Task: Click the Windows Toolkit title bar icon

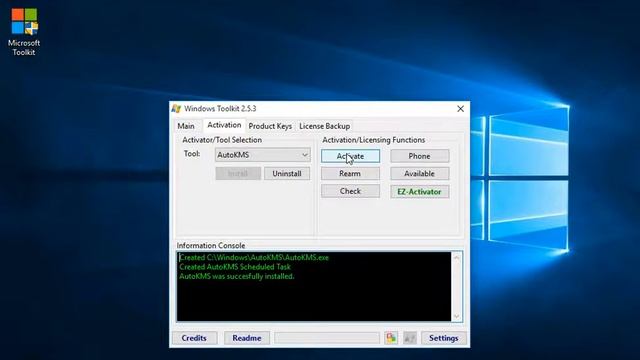Action: coord(176,109)
